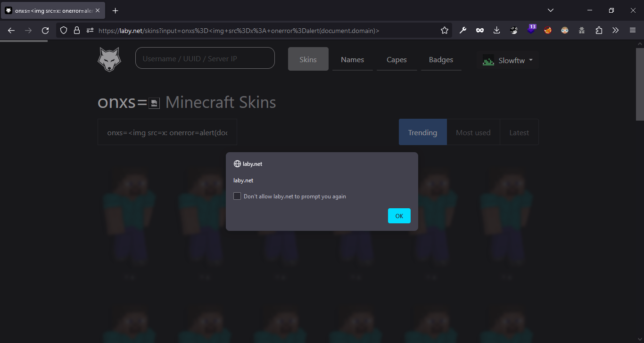The width and height of the screenshot is (644, 343).
Task: Select the Skins navigation tab
Action: (x=308, y=59)
